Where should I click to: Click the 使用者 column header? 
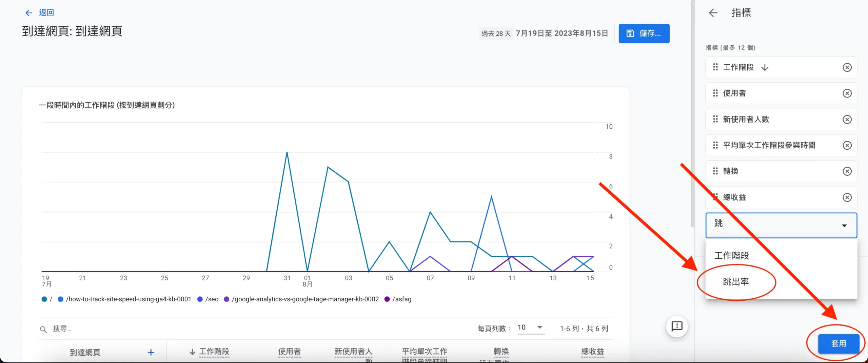[x=289, y=351]
